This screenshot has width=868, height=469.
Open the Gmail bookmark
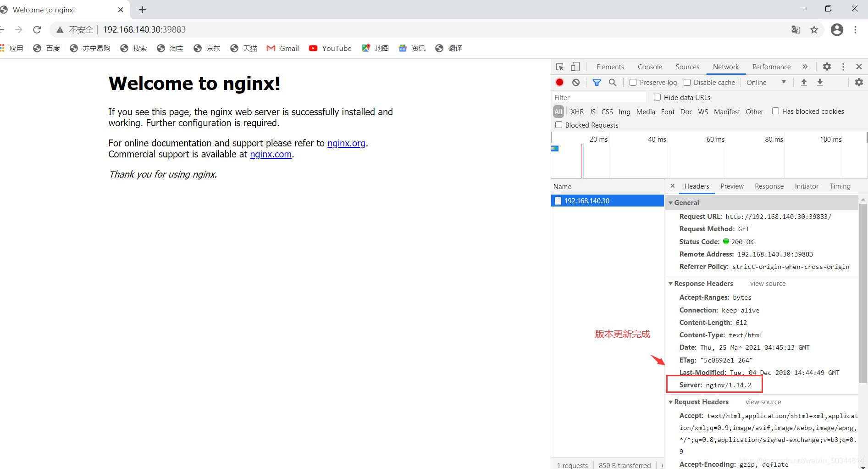point(283,48)
